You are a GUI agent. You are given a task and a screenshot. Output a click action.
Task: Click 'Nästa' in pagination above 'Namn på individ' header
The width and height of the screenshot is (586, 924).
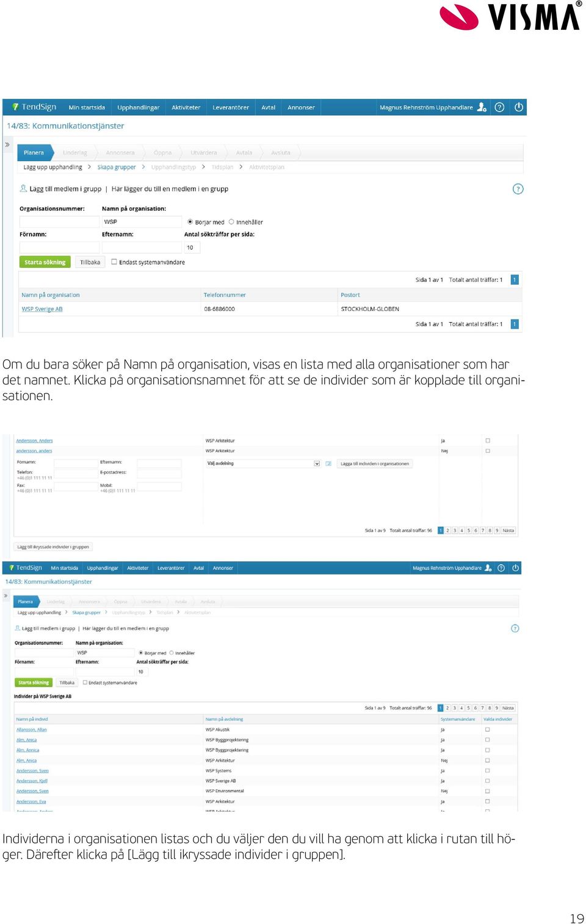[508, 708]
